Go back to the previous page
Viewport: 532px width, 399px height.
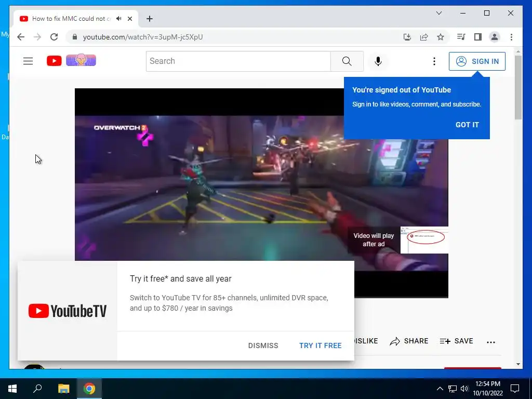[21, 37]
